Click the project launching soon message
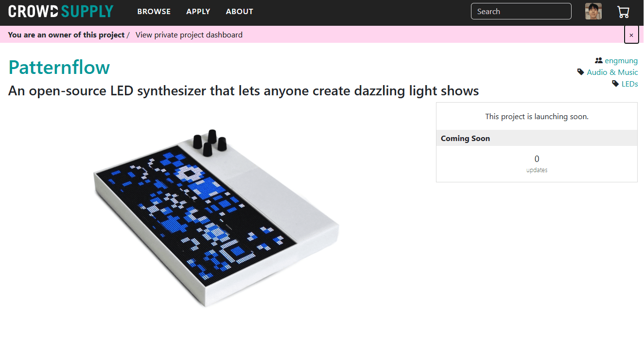Screen dimensions: 644x337 click(537, 117)
